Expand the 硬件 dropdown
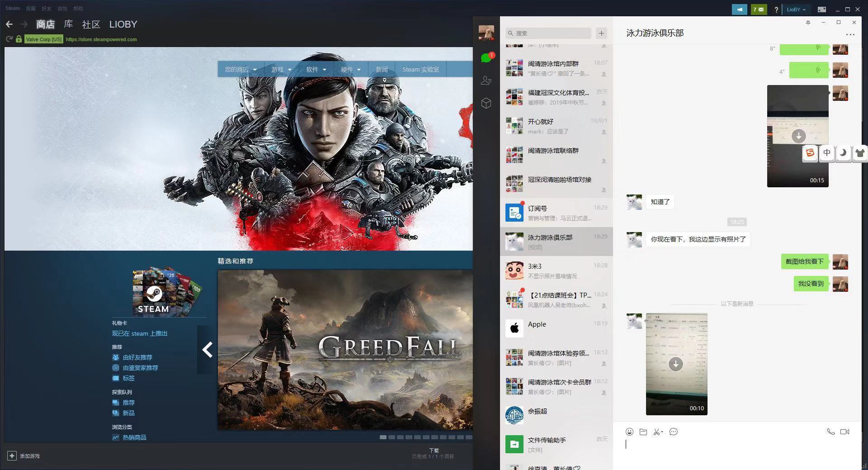The image size is (868, 470). (351, 69)
